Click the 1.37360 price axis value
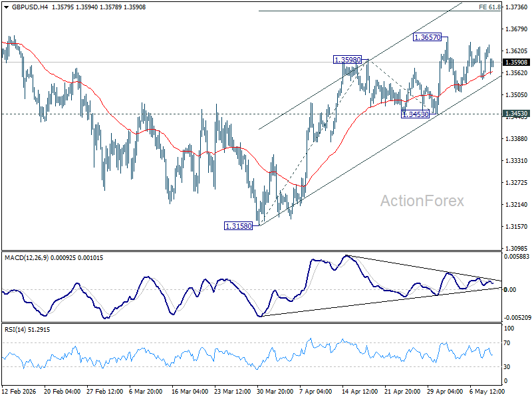 click(517, 7)
